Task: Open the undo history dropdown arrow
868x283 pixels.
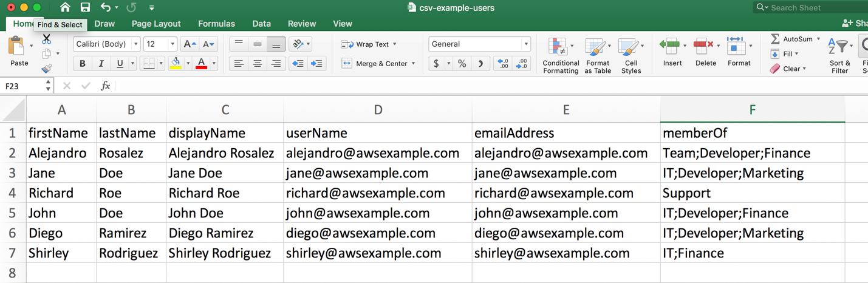Action: tap(117, 8)
